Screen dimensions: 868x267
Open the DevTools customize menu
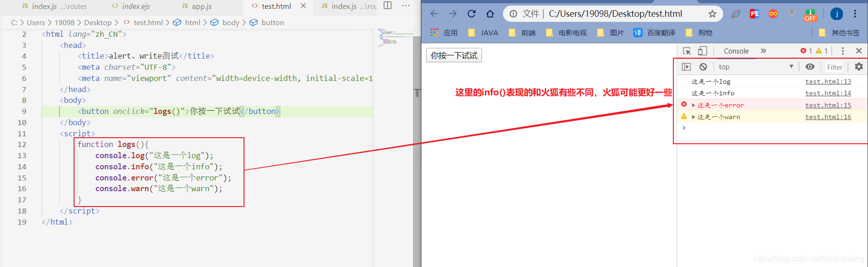(x=843, y=51)
